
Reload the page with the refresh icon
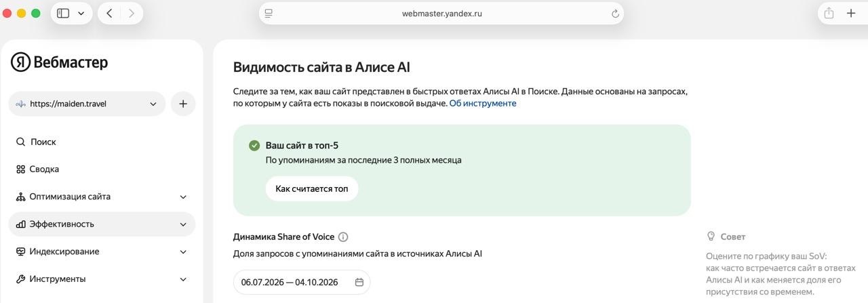click(x=615, y=14)
